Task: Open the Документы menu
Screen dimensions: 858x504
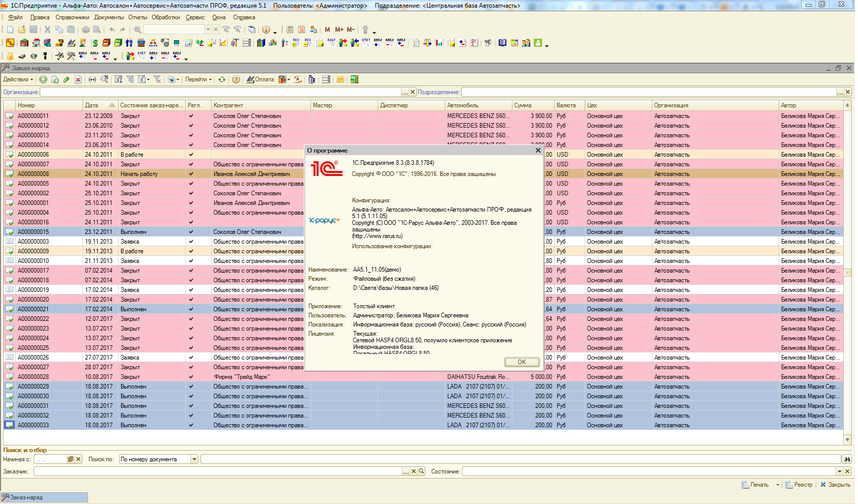Action: click(109, 17)
